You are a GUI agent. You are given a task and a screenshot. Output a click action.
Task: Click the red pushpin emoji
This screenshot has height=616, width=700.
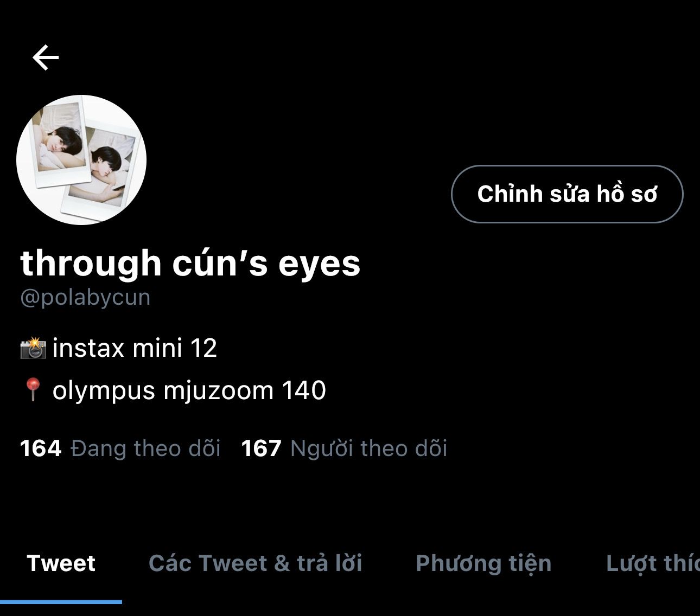coord(33,390)
